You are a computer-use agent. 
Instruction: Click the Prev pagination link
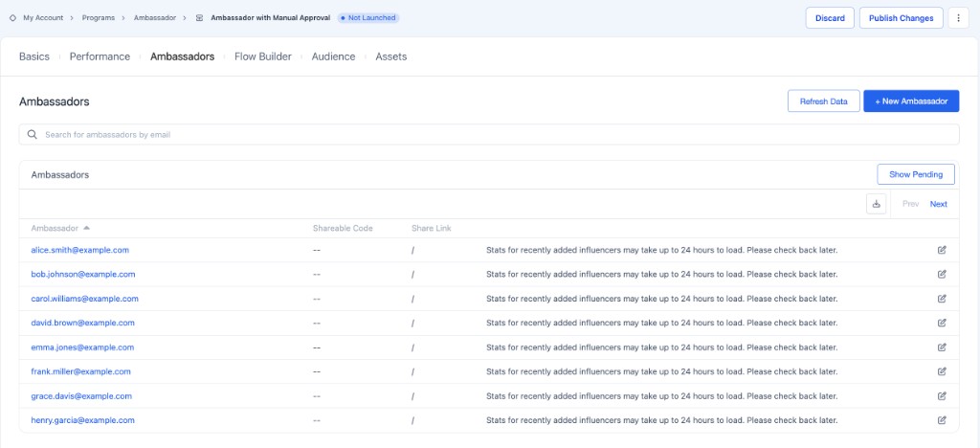click(x=911, y=204)
